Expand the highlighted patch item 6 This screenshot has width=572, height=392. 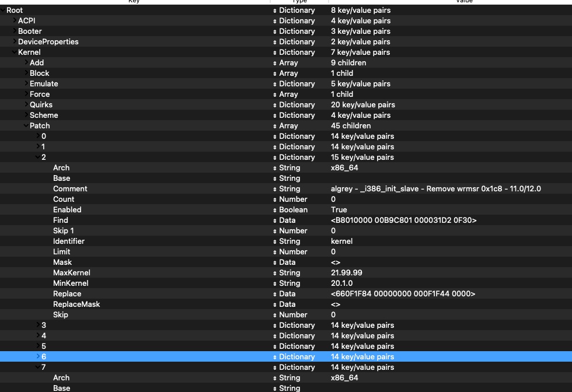pos(38,357)
